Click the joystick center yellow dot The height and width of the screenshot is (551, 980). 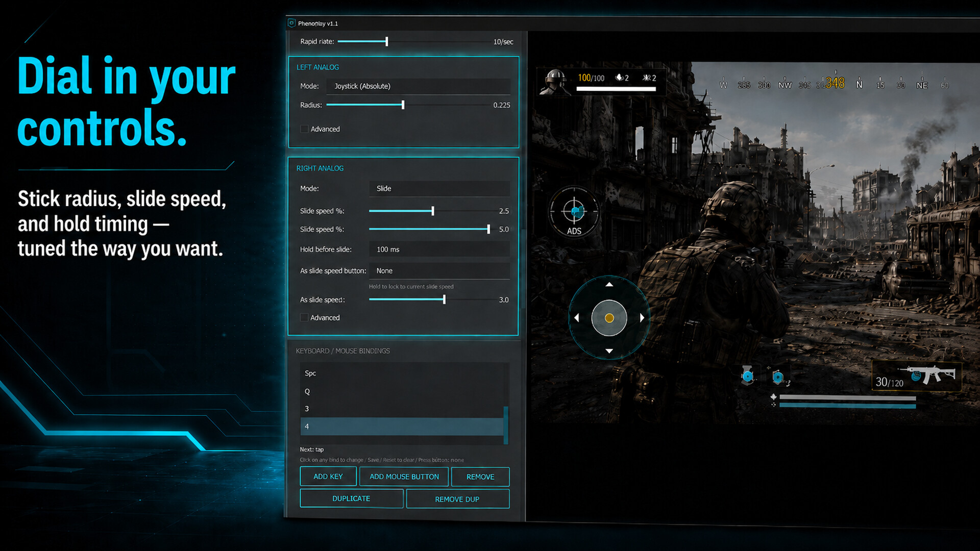pyautogui.click(x=609, y=318)
